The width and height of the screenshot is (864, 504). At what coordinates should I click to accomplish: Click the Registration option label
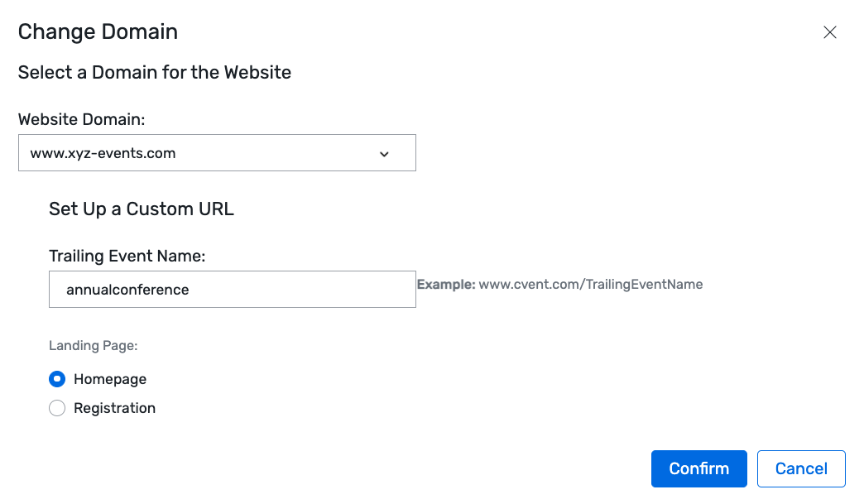pyautogui.click(x=114, y=408)
